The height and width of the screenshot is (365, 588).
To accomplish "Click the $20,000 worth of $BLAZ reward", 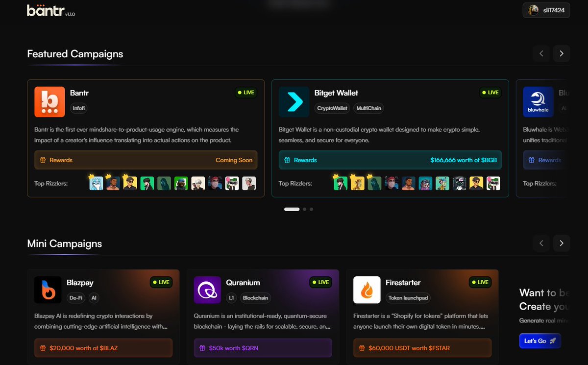I will tap(103, 348).
